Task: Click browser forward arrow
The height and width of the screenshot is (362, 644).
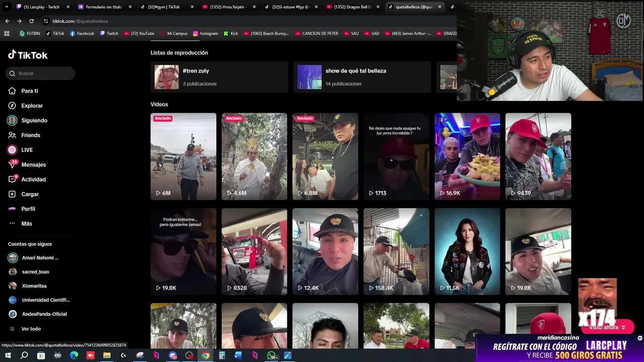Action: [19, 21]
